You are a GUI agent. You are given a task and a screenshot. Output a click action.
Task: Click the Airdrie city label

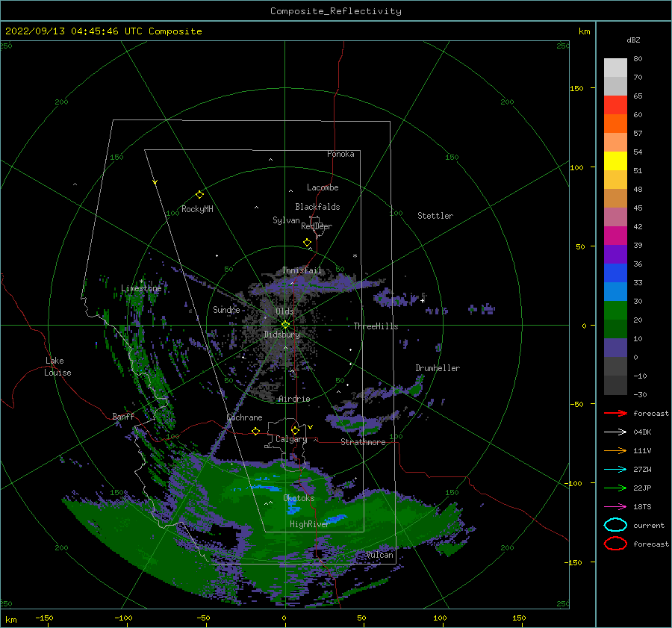(294, 399)
